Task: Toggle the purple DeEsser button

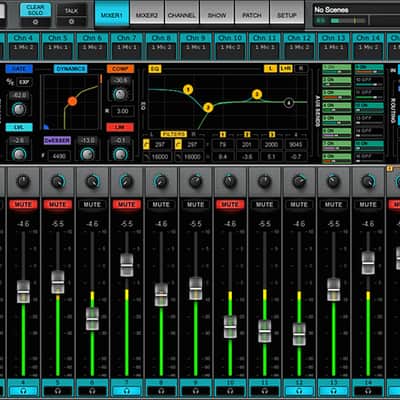Action: [x=57, y=140]
